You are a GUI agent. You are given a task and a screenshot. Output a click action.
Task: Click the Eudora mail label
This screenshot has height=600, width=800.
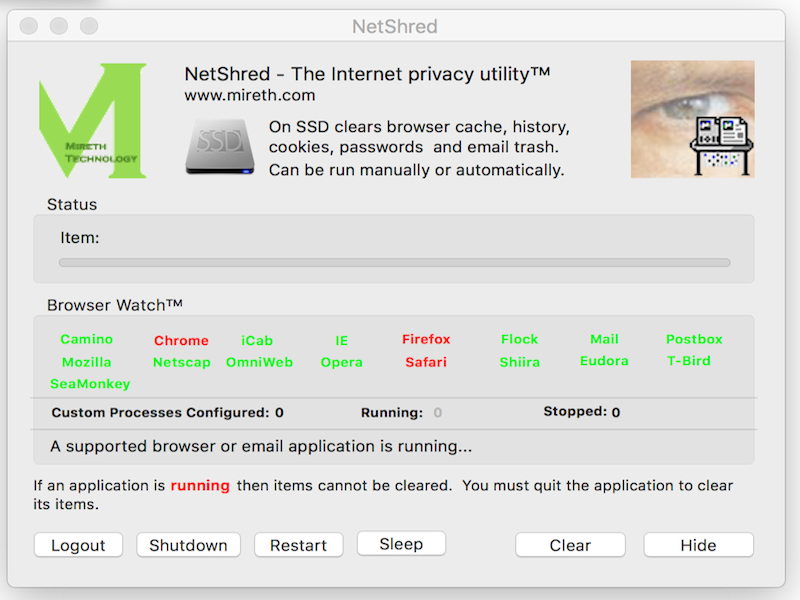[604, 361]
